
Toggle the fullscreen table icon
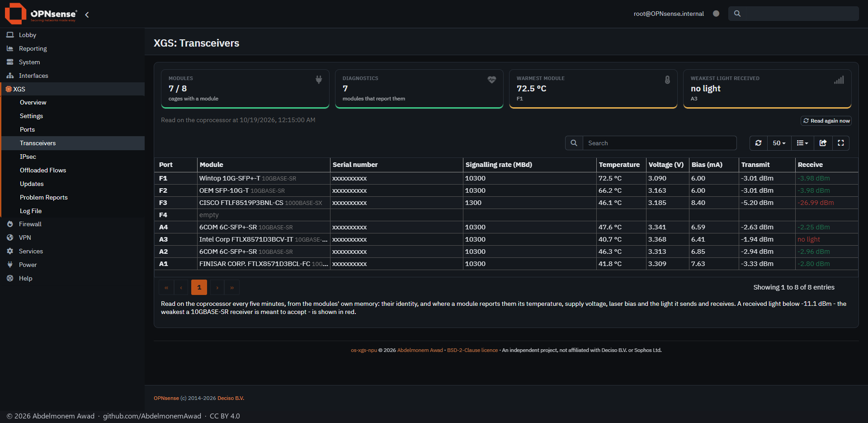[x=841, y=143]
